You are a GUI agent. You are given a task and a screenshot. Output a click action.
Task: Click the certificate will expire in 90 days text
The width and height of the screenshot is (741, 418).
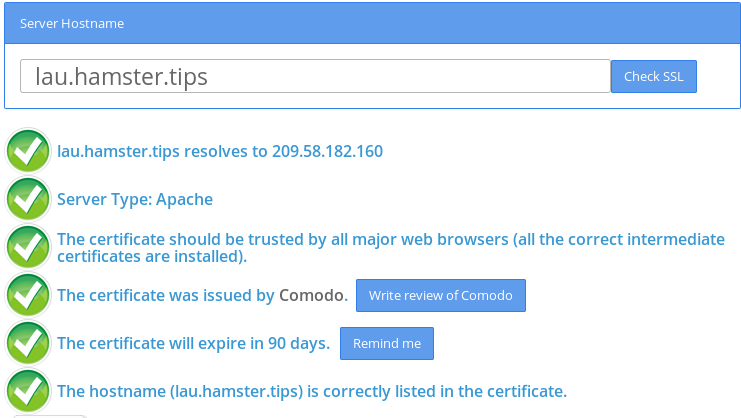[194, 343]
